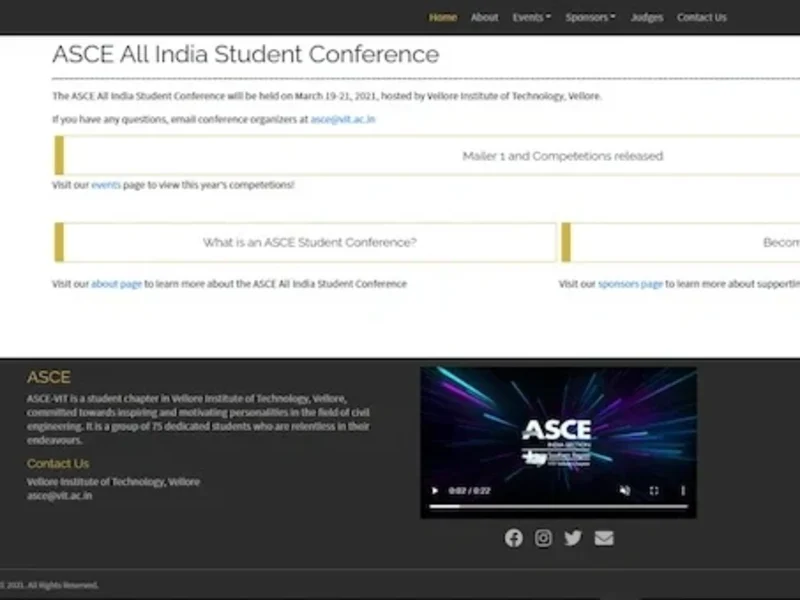Open the Judges nav item
The height and width of the screenshot is (600, 800).
(646, 17)
